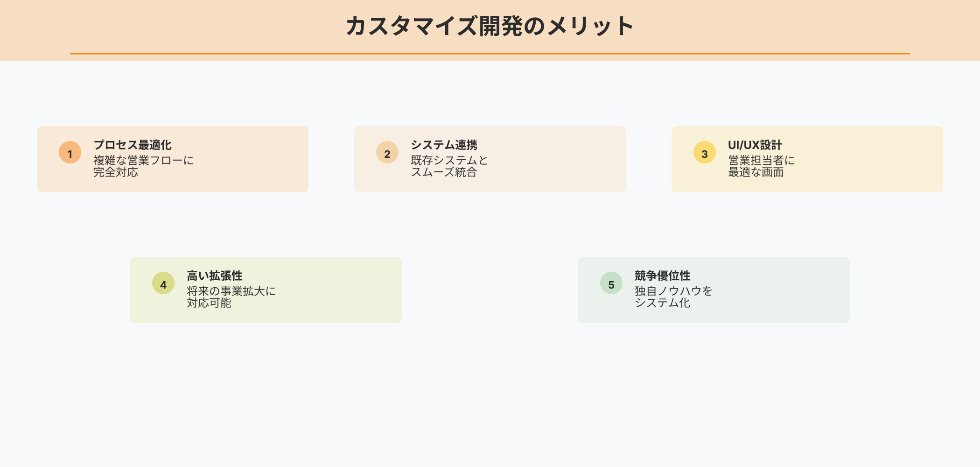Select the 営業担当者に最適な画面 description text

pos(761,166)
